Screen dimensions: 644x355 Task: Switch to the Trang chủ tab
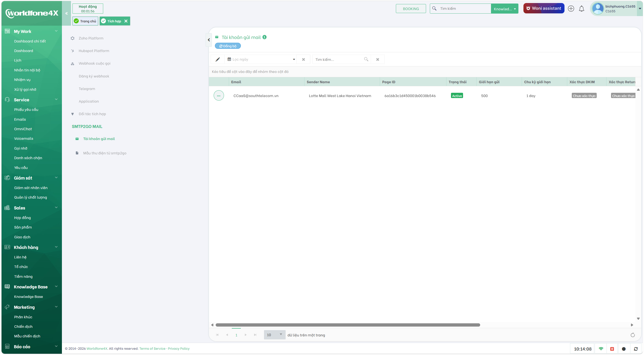coord(85,21)
